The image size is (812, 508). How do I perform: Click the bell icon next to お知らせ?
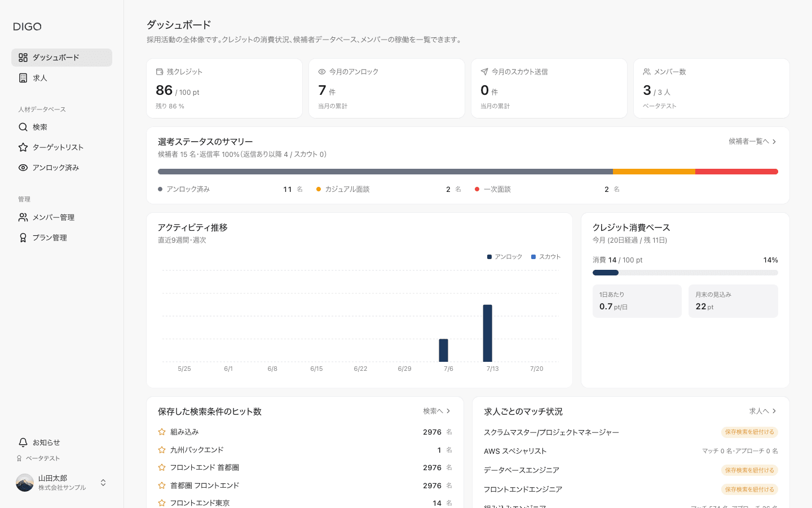23,443
